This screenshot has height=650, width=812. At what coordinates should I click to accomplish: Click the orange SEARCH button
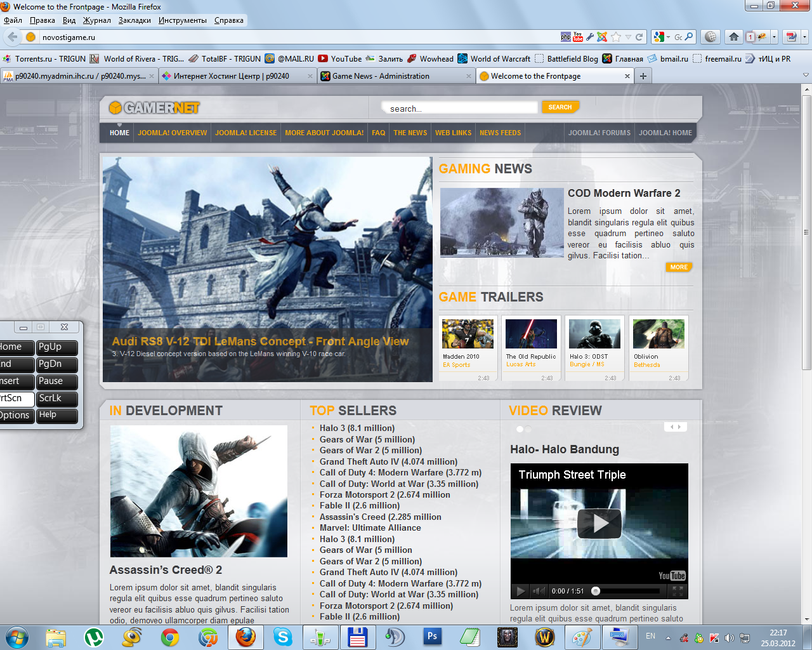560,107
